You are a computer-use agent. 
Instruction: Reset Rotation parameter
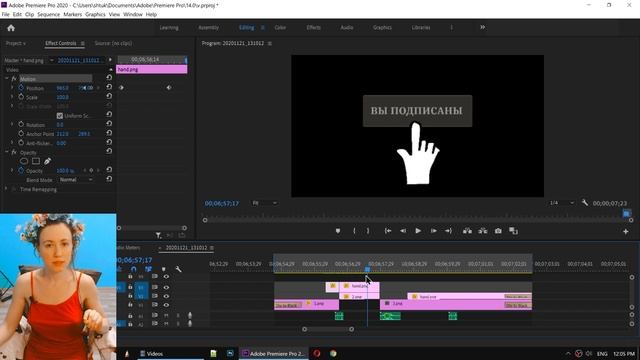click(109, 124)
